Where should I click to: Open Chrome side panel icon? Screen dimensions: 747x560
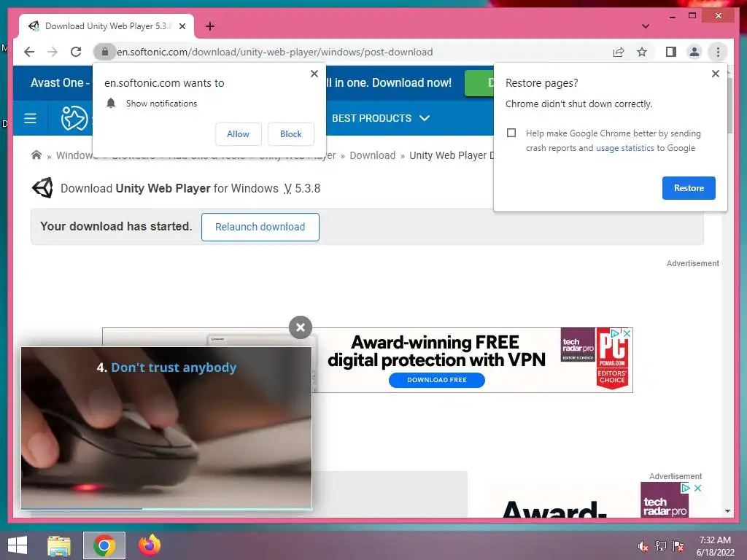pos(671,52)
